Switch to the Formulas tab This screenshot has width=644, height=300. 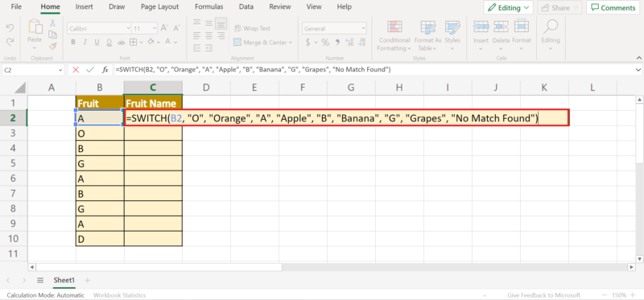[209, 7]
